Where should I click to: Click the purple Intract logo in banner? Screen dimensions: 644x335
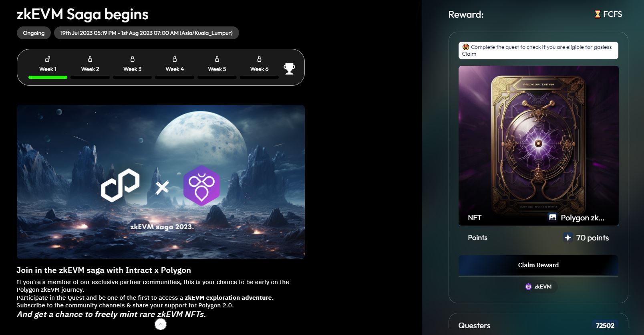(201, 185)
